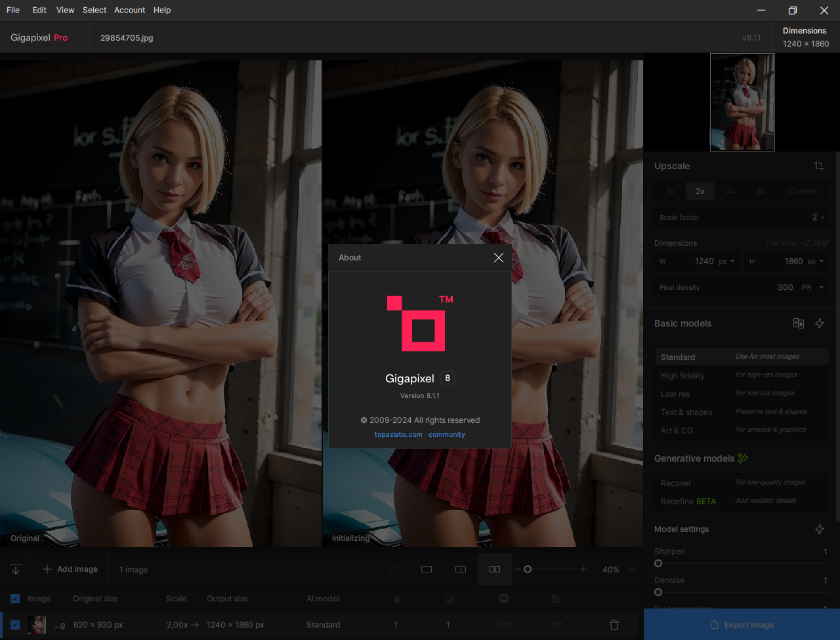The width and height of the screenshot is (840, 640).
Task: Select the Text & shapes model
Action: (742, 412)
